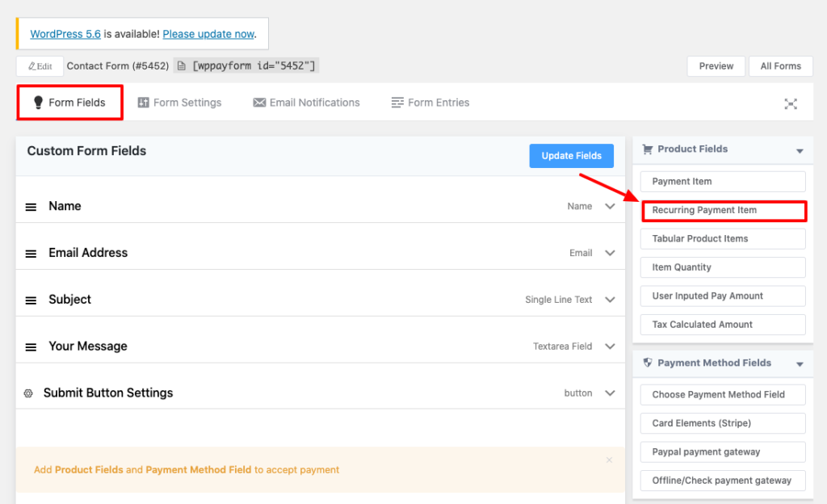Expand the Name field chevron
The width and height of the screenshot is (827, 504).
click(x=610, y=206)
